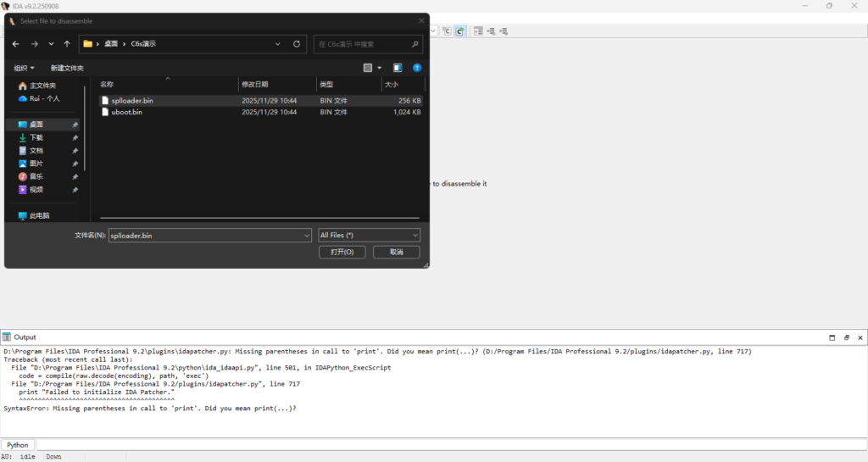
Task: Select 此电脑 (This PC) in sidebar
Action: [39, 215]
